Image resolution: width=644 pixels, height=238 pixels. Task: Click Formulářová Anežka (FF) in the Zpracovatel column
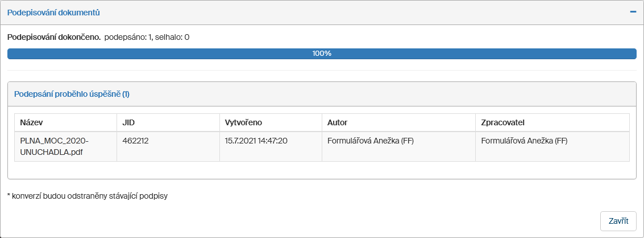click(x=524, y=141)
